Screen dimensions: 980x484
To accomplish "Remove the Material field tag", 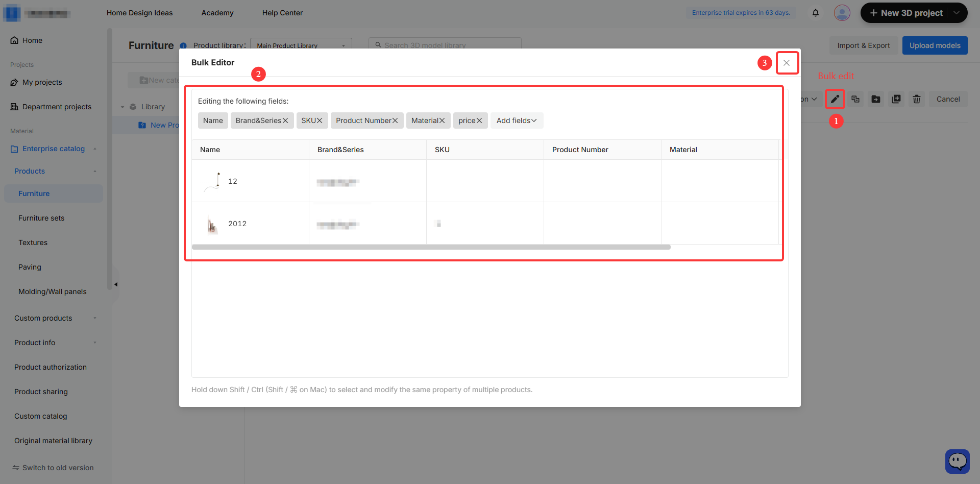I will pyautogui.click(x=442, y=120).
